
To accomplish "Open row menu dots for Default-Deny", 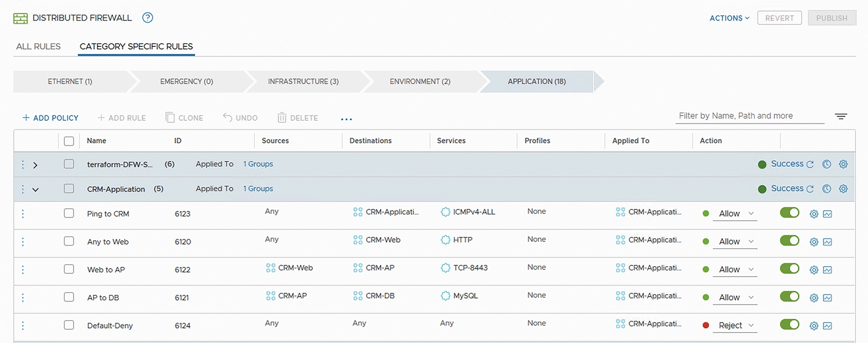I will coord(23,326).
